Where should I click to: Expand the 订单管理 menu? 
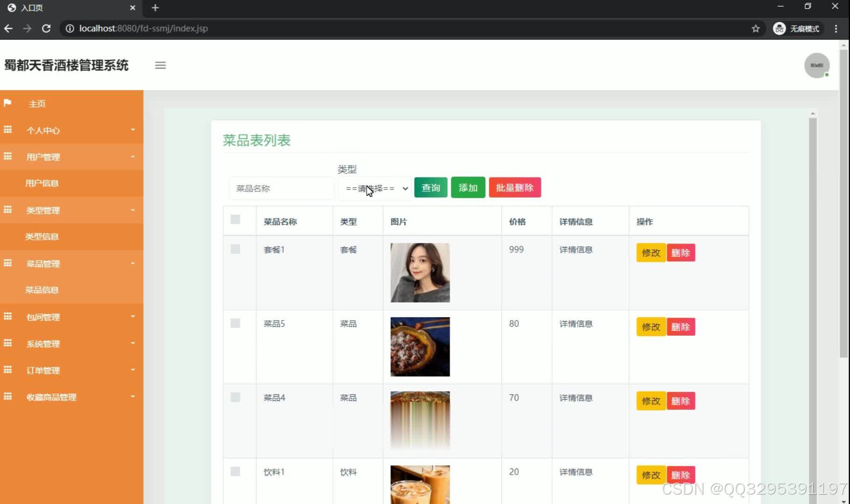coord(71,370)
